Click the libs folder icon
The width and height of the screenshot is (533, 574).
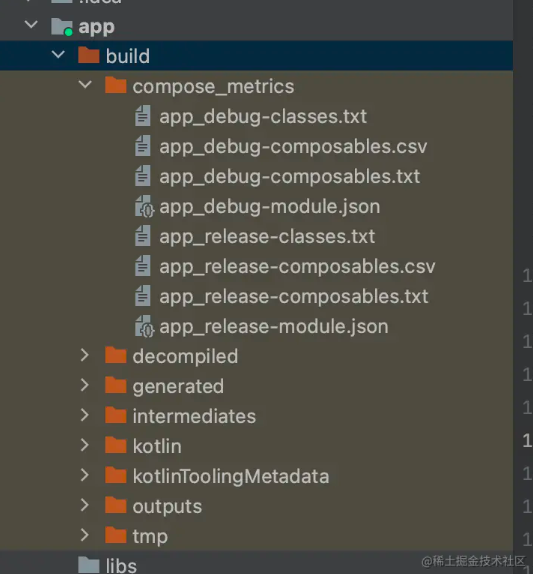pyautogui.click(x=89, y=565)
